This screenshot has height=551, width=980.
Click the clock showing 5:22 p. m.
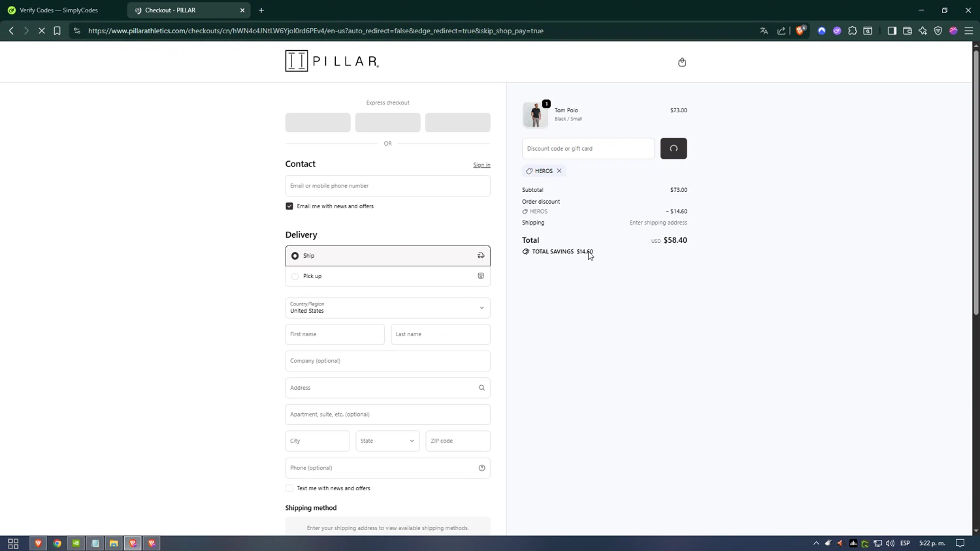click(x=932, y=543)
